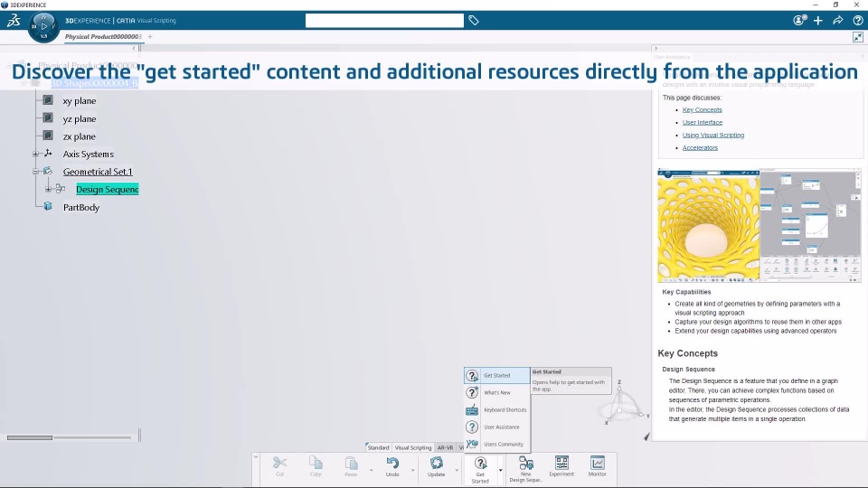Select Get Started menu entry
This screenshot has height=488, width=868.
[497, 375]
